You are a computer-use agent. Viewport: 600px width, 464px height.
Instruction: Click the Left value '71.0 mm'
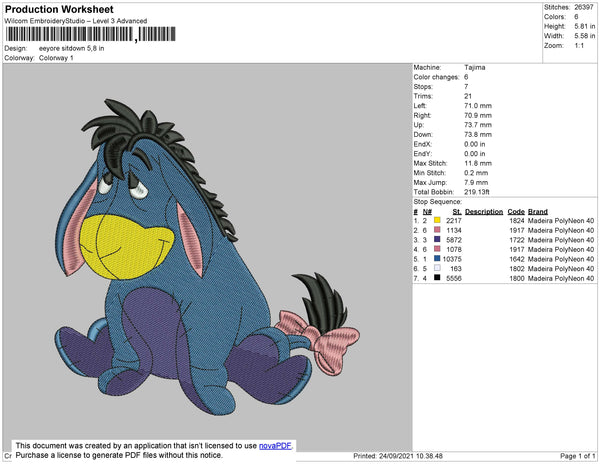(478, 106)
